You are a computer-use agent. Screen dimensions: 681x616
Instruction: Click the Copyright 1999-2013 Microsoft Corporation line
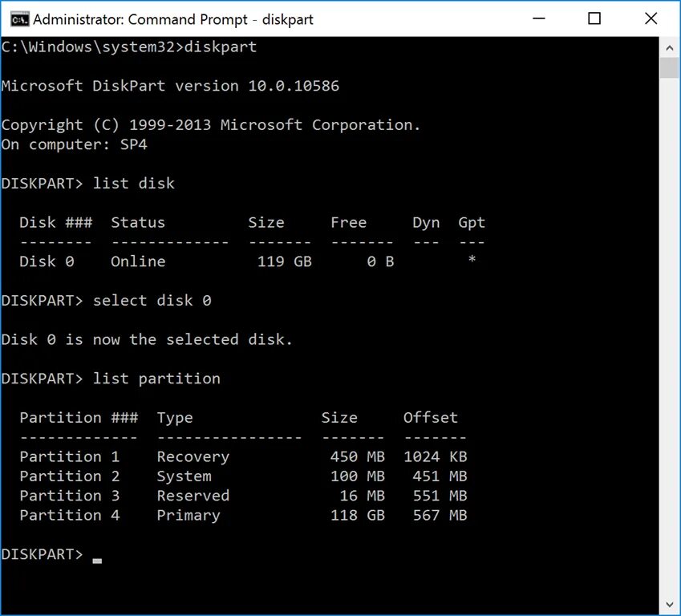point(211,125)
